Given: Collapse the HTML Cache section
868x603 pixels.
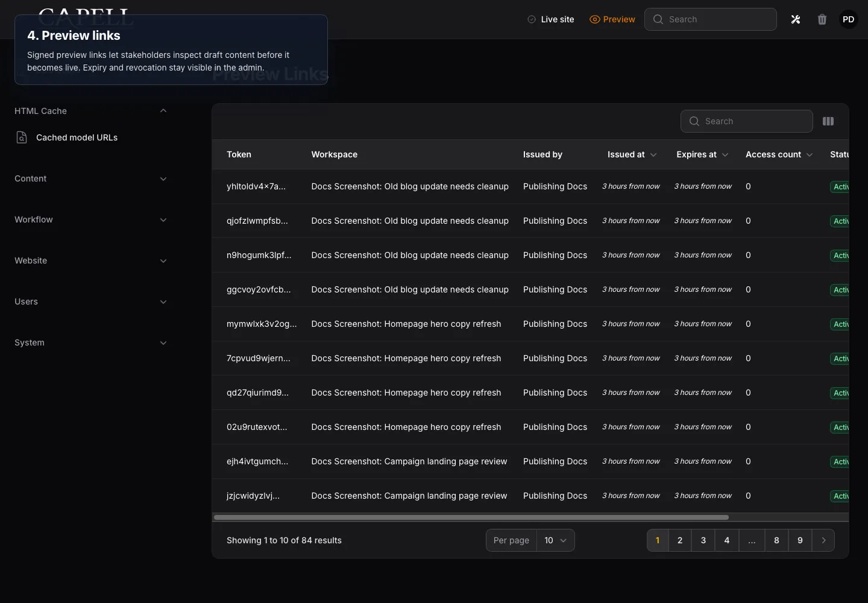Looking at the screenshot, I should click(x=90, y=111).
